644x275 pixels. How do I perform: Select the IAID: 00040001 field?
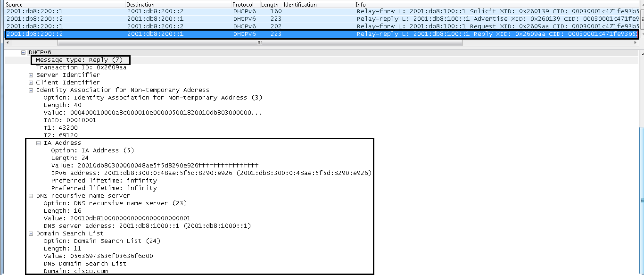coord(70,120)
